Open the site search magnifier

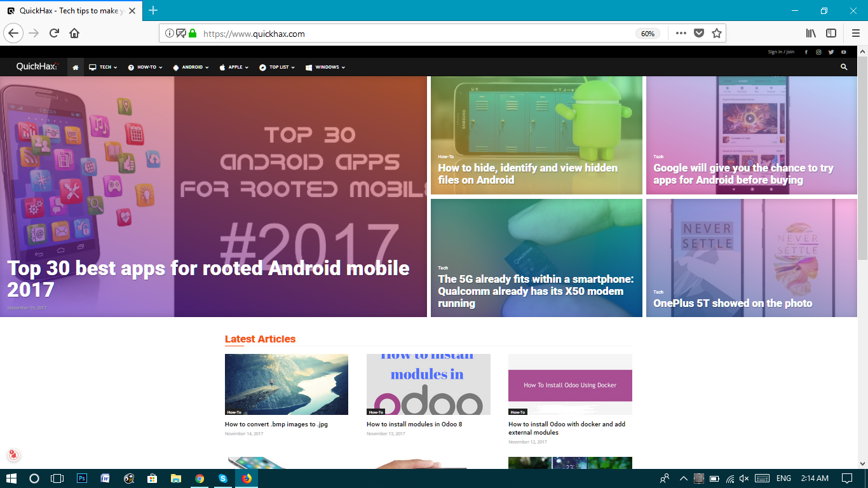[x=844, y=67]
